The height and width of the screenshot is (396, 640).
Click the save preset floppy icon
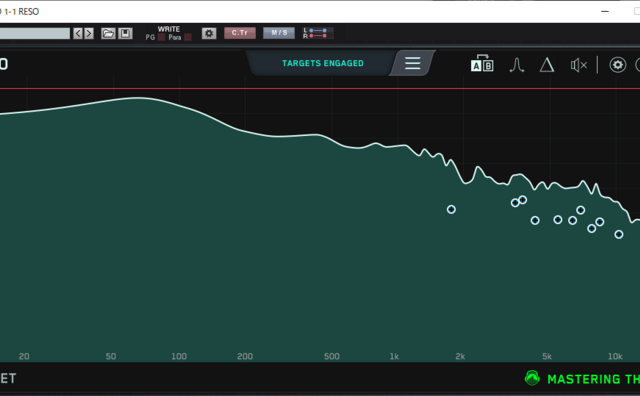click(x=125, y=33)
